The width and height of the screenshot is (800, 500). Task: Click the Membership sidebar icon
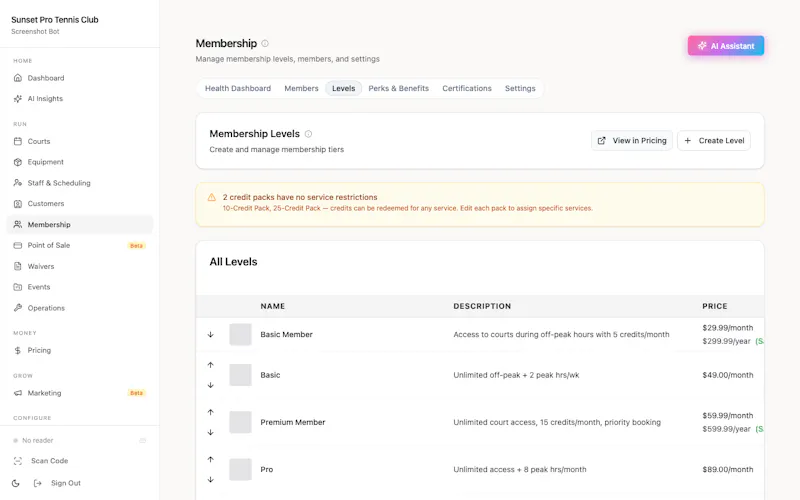pos(18,224)
